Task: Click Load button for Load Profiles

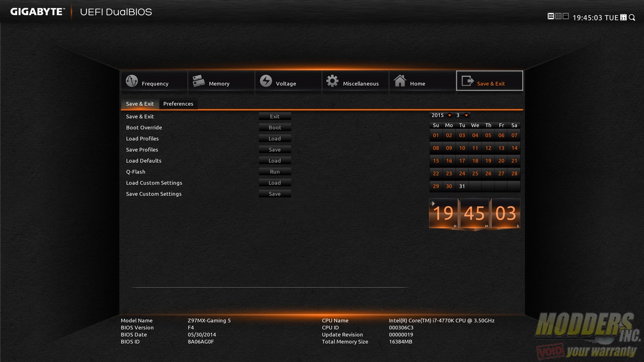Action: [275, 139]
